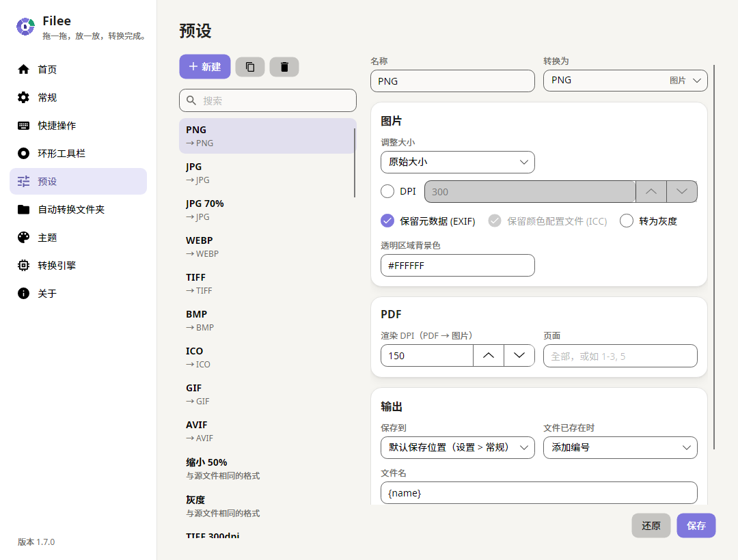738x560 pixels.
Task: Open the 保存到 location dropdown
Action: (457, 447)
